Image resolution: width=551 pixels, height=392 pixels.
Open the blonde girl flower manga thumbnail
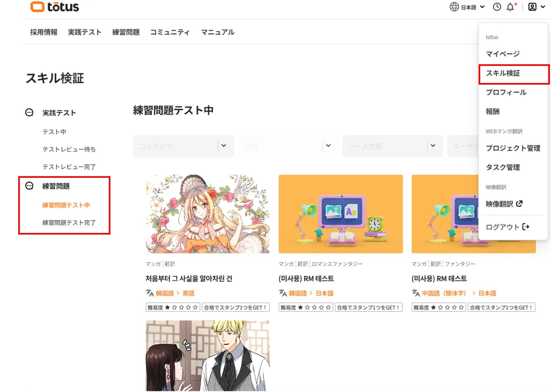(207, 214)
